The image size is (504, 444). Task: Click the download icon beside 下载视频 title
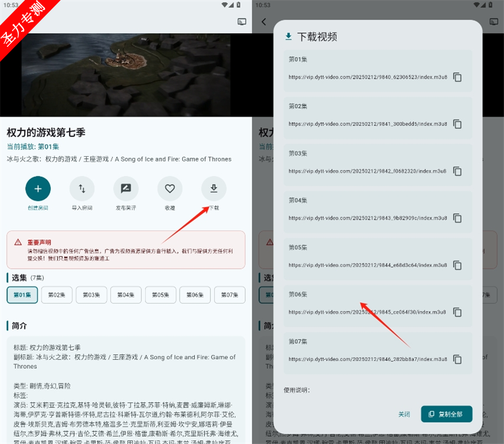point(288,36)
